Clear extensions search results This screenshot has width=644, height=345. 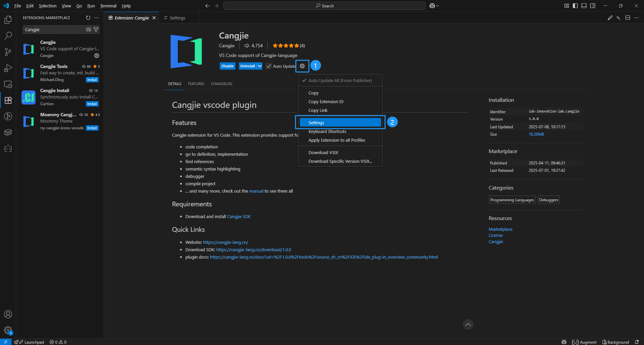point(89,29)
